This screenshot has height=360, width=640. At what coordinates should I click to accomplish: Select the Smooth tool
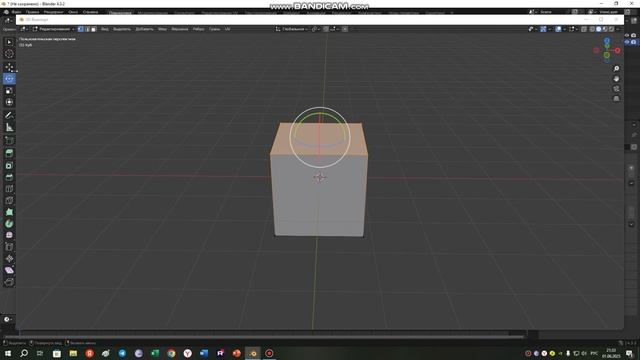coord(9,235)
